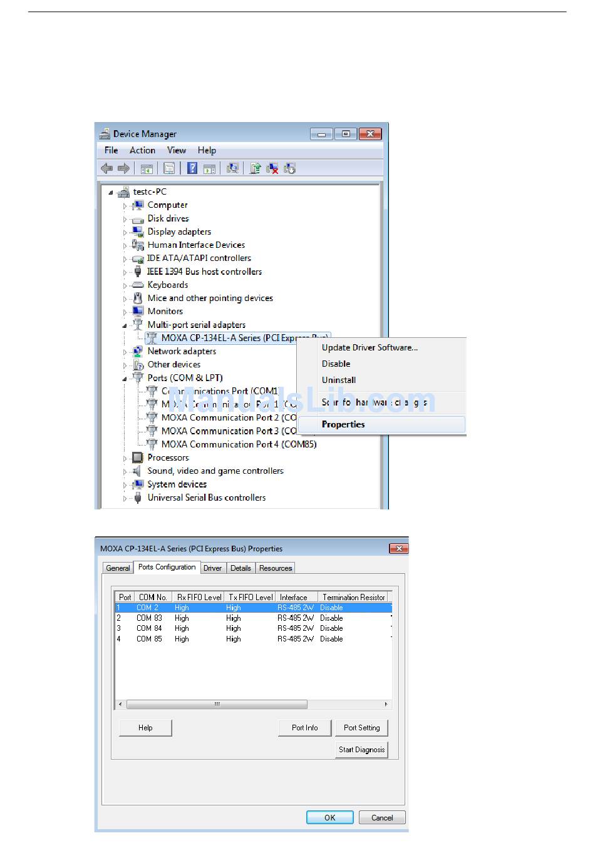This screenshot has width=595, height=868.
Task: Select the Ports Configuration tab
Action: click(x=167, y=567)
